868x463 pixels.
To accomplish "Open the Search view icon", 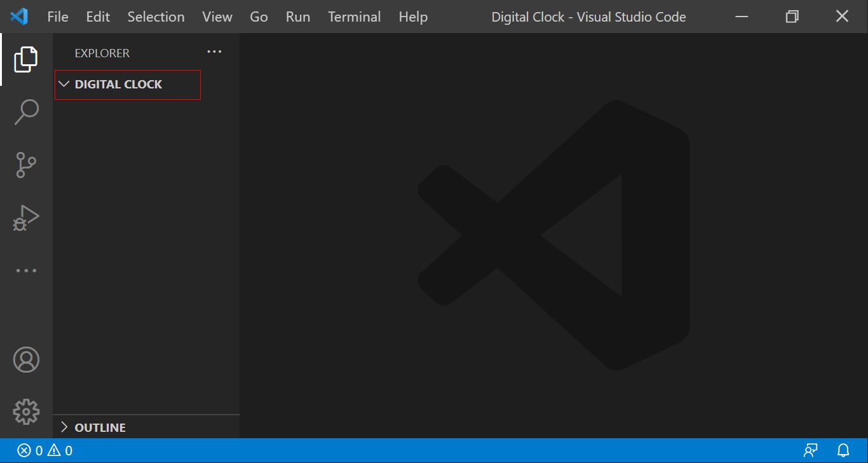I will point(26,112).
